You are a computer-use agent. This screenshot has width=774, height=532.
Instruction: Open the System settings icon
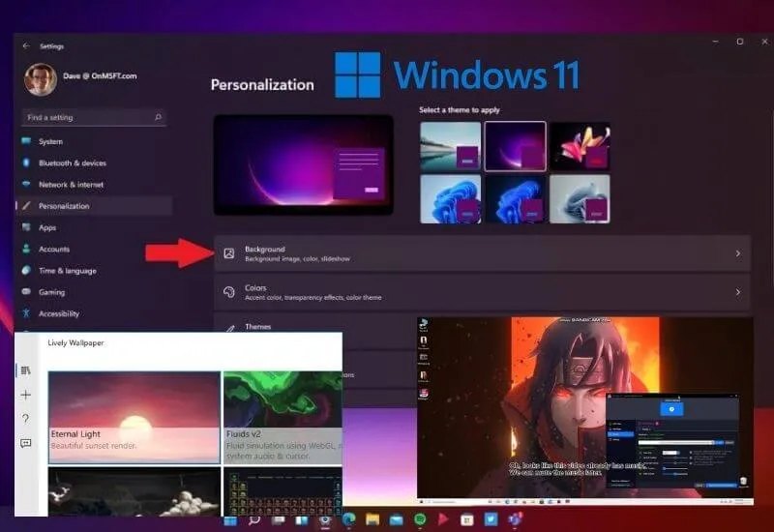click(26, 141)
